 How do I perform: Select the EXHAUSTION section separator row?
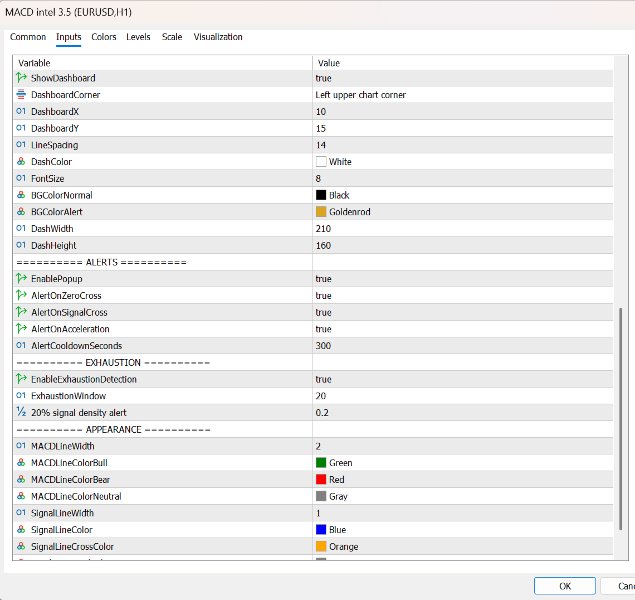tap(313, 362)
